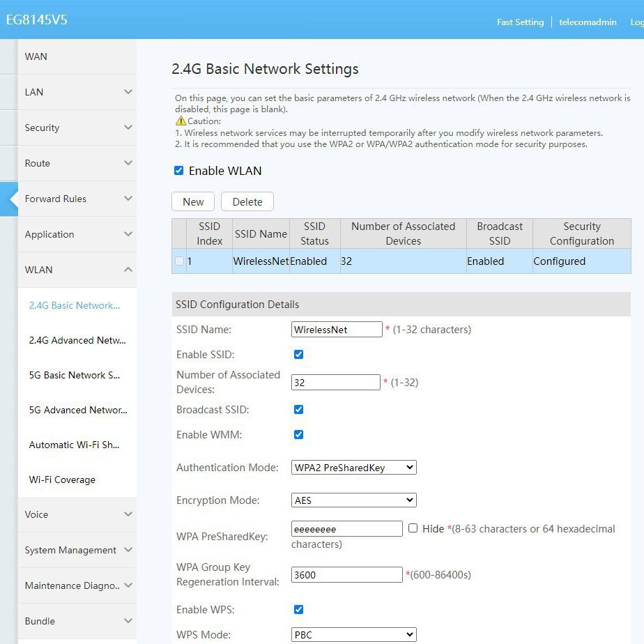
Task: Open 5G Basic Network Settings page
Action: point(75,375)
